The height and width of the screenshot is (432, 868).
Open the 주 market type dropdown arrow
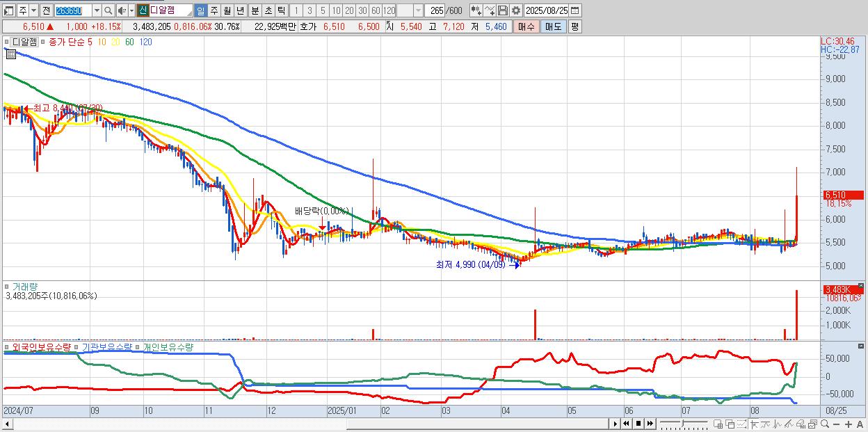[33, 10]
